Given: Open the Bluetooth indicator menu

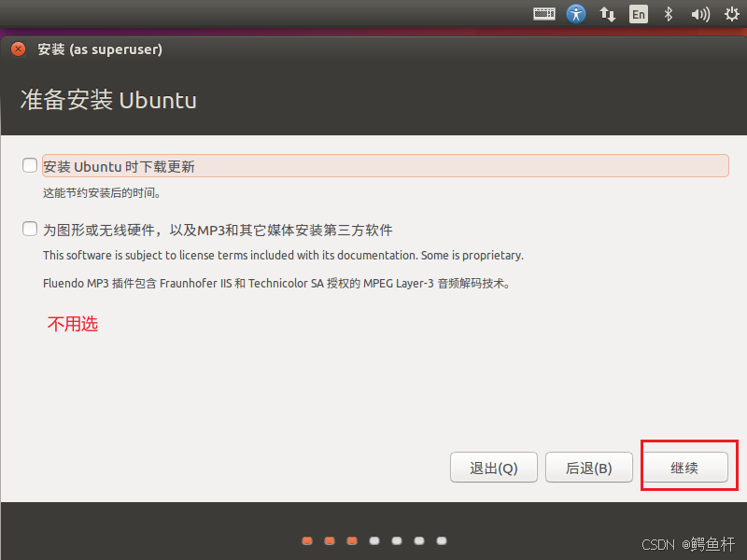Looking at the screenshot, I should coord(669,14).
